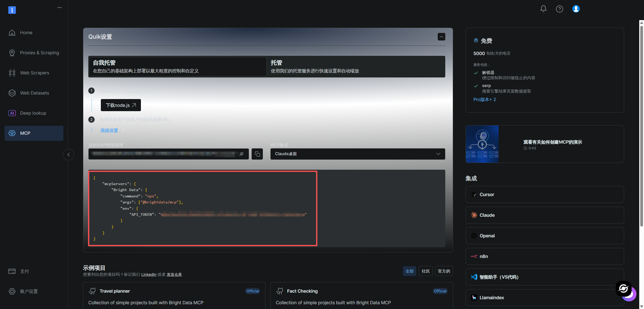Collapse the sidebar with arrow button
Viewport: 644px width, 309px height.
click(x=68, y=155)
